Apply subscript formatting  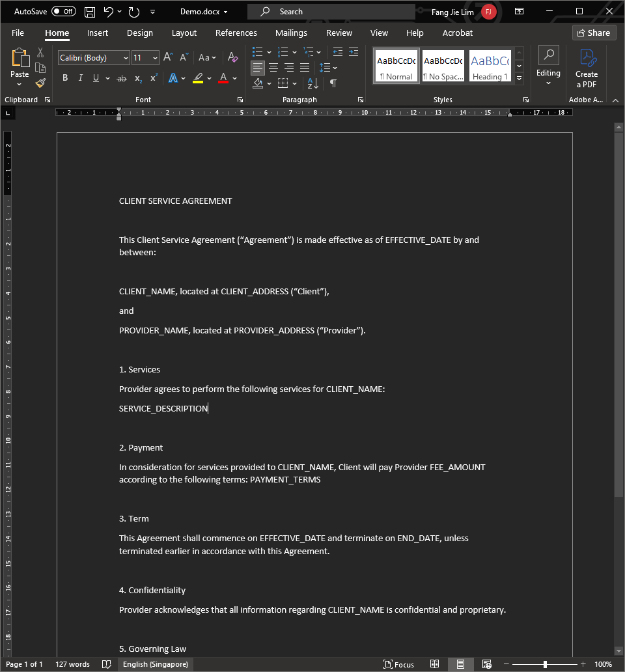coord(138,78)
